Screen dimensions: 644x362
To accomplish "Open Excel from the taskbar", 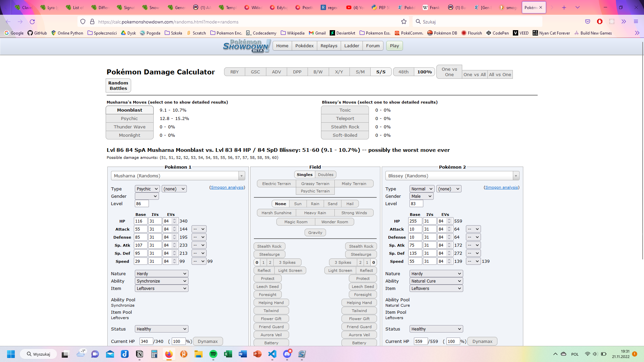I will (228, 354).
